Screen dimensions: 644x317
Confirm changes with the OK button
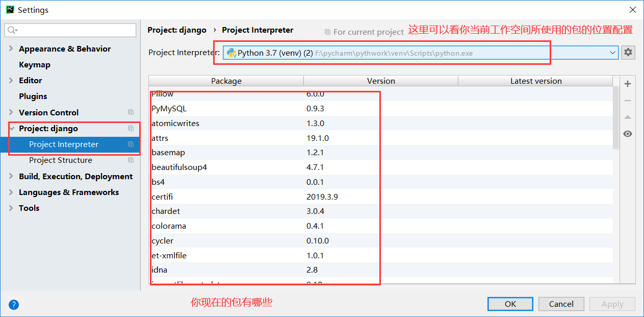point(509,304)
